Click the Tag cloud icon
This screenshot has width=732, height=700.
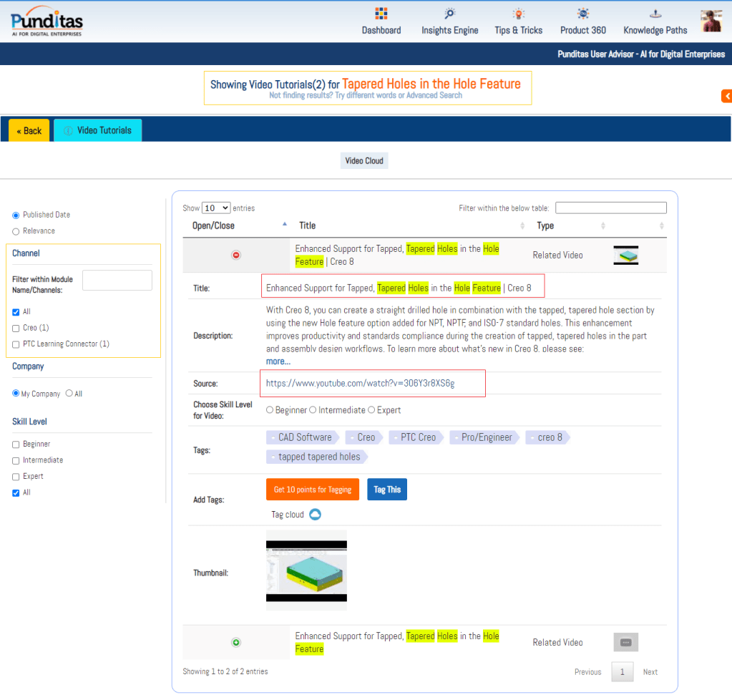click(315, 515)
